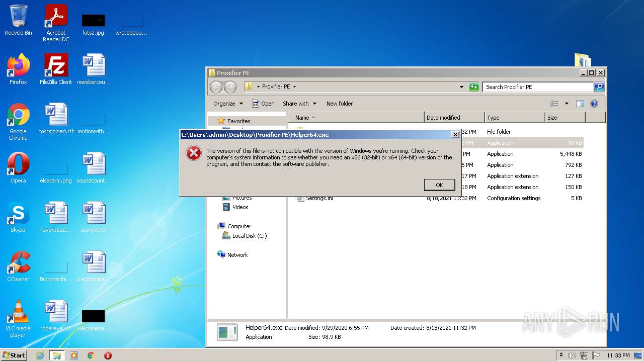Expand the Proxifier PE breadcrumb arrow
644x362 pixels.
coord(294,87)
